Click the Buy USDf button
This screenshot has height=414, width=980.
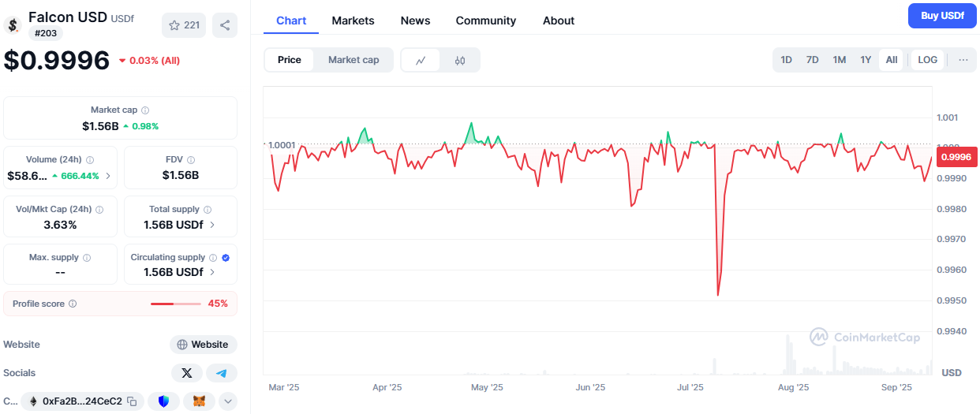point(942,16)
